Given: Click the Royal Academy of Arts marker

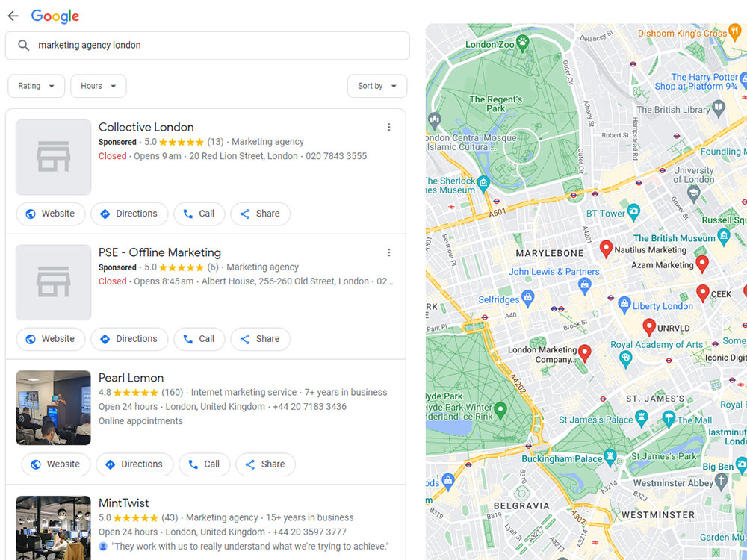Looking at the screenshot, I should click(625, 358).
